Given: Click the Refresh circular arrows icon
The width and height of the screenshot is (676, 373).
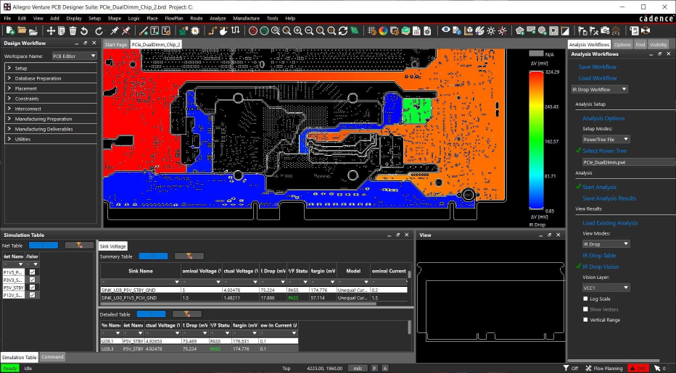Looking at the screenshot, I should [343, 31].
